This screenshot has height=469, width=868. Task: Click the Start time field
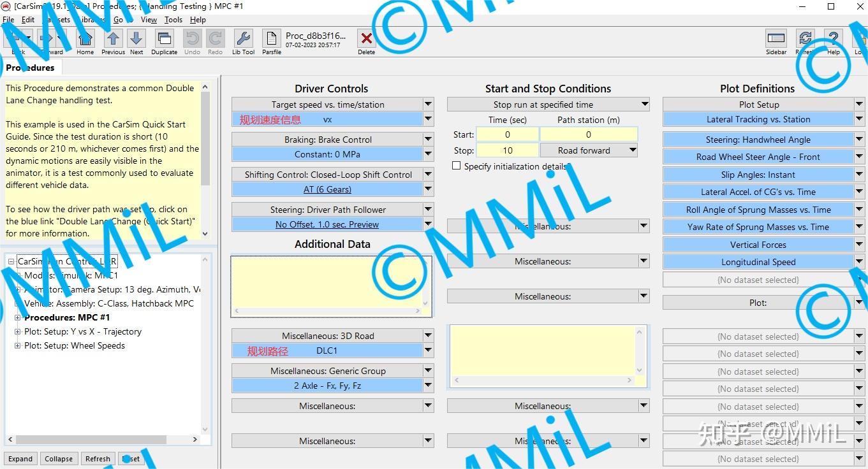[x=507, y=134]
